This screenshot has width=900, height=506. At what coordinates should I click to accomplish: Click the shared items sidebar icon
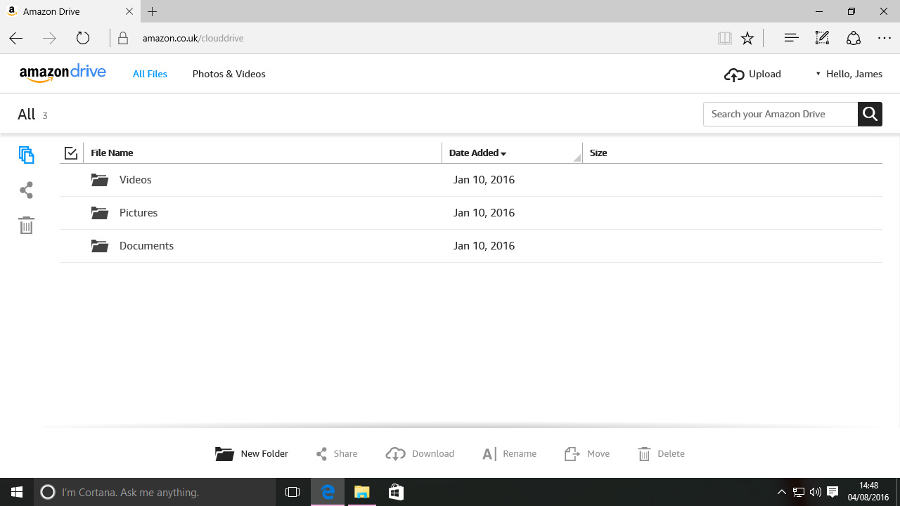point(26,190)
